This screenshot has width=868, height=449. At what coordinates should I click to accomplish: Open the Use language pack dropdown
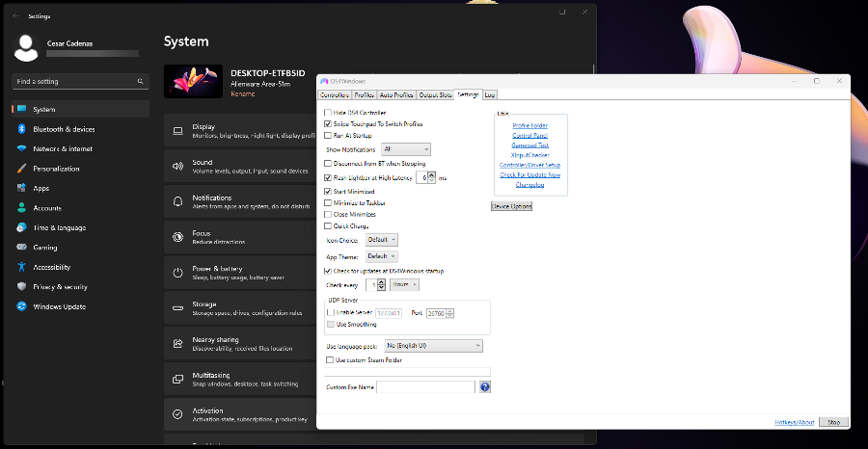coord(433,345)
